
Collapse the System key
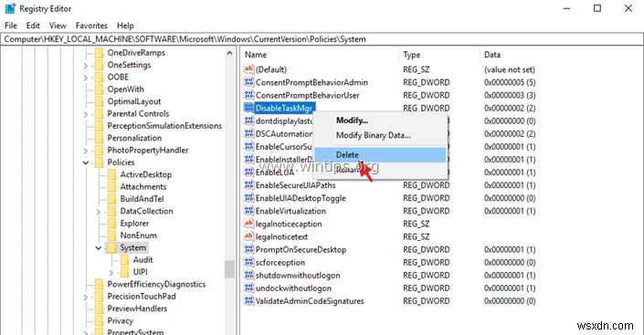pos(99,248)
